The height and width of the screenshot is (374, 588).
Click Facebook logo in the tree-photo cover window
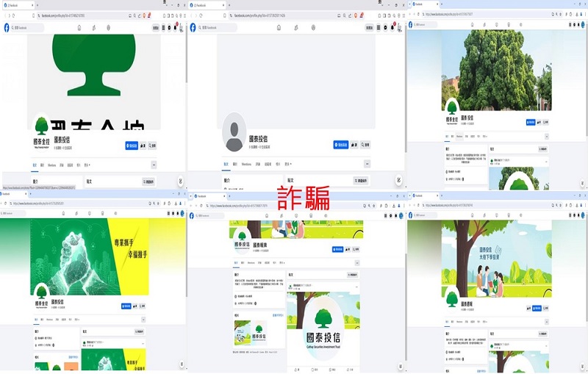click(x=410, y=25)
